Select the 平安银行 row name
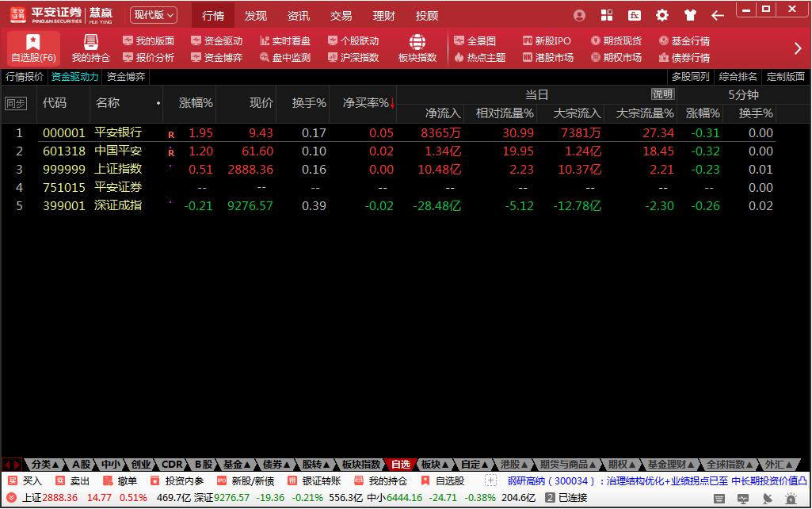812x509 pixels. tap(118, 132)
